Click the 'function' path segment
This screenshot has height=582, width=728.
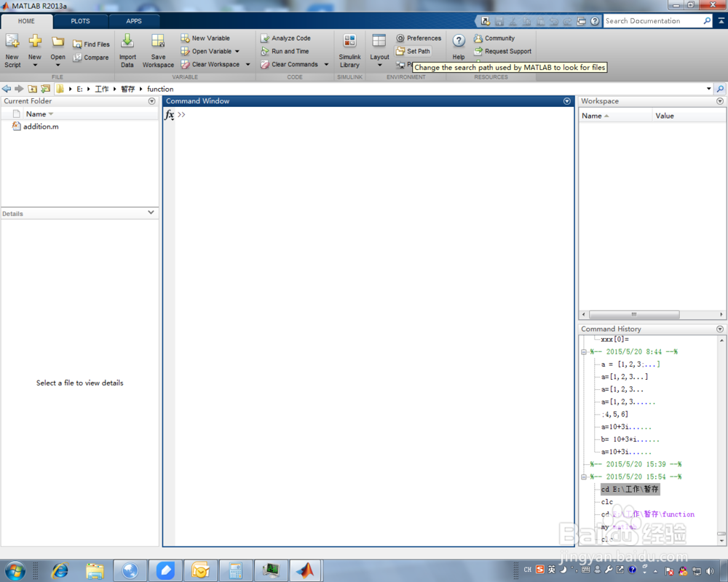pos(160,89)
